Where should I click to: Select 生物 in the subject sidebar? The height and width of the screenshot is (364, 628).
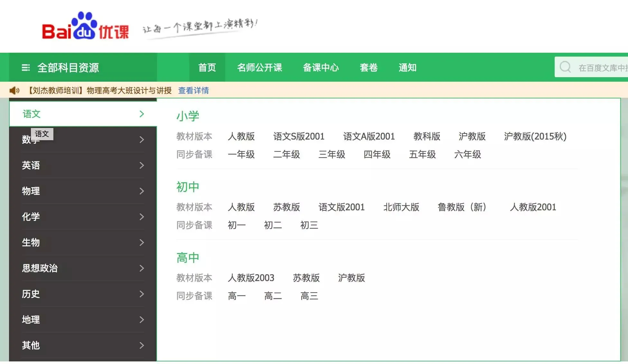(31, 242)
